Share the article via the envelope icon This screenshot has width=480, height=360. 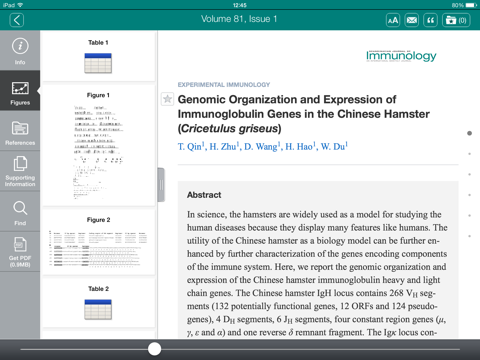pos(412,20)
